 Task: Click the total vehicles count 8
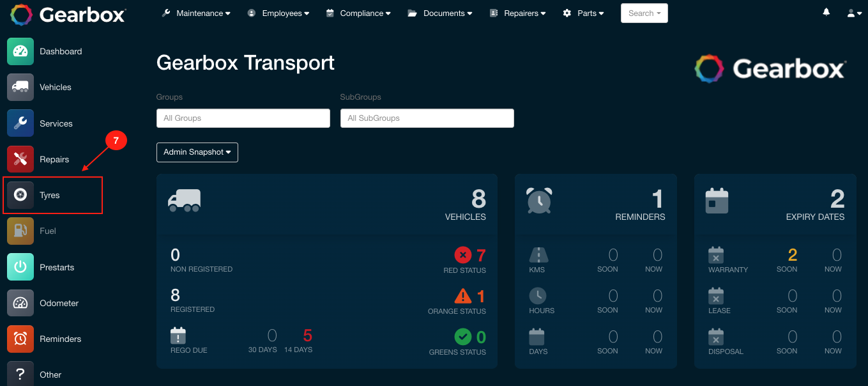tap(479, 199)
